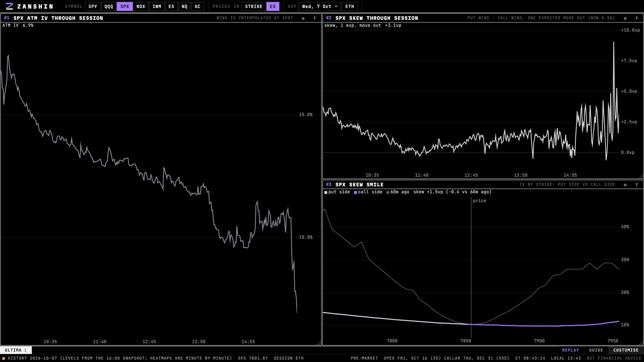The height and width of the screenshot is (362, 644).
Task: Toggle 60m ago legend swatch
Action: 388,192
